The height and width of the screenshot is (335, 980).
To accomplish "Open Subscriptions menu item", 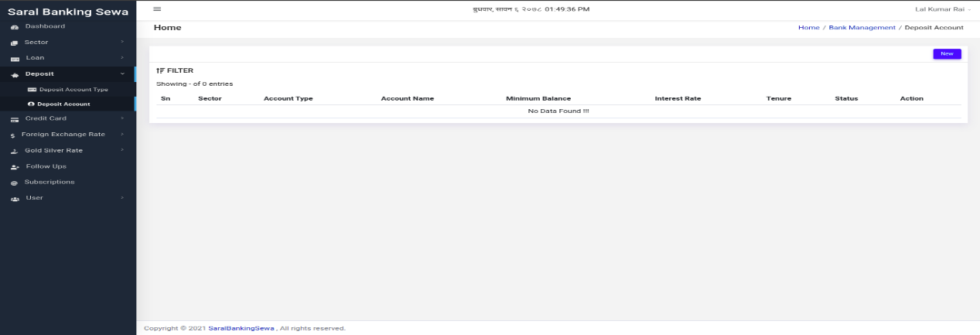I will [68, 182].
